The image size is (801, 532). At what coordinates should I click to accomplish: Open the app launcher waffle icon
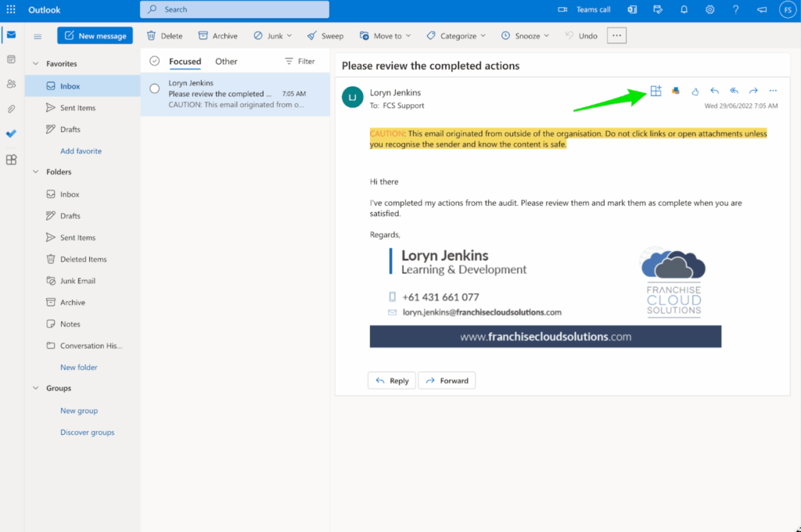tap(11, 9)
